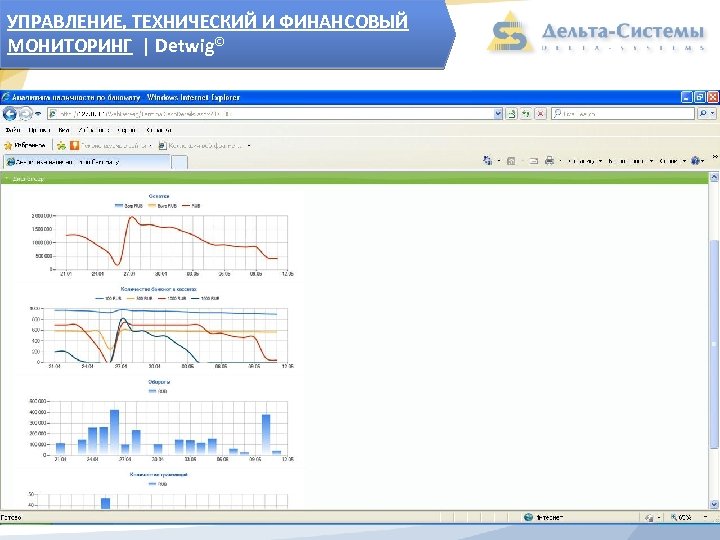The height and width of the screenshot is (540, 720).
Task: Click the status bar security icon left of zoom
Action: [649, 518]
